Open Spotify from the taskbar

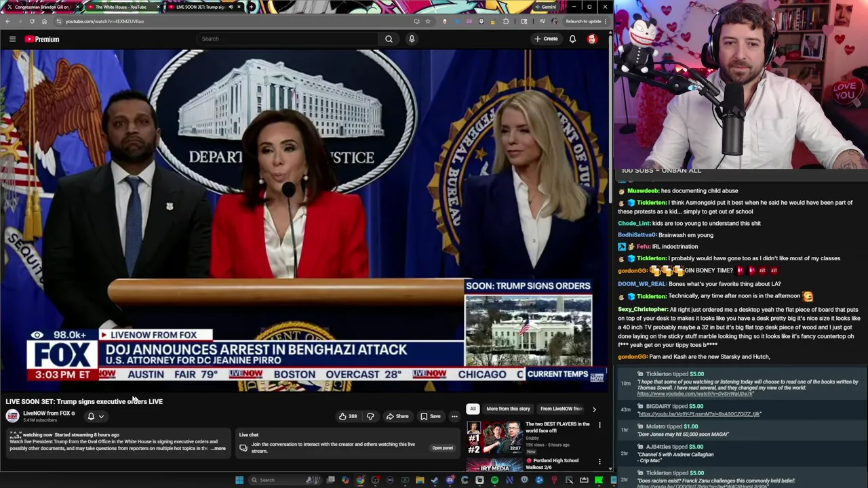494,480
